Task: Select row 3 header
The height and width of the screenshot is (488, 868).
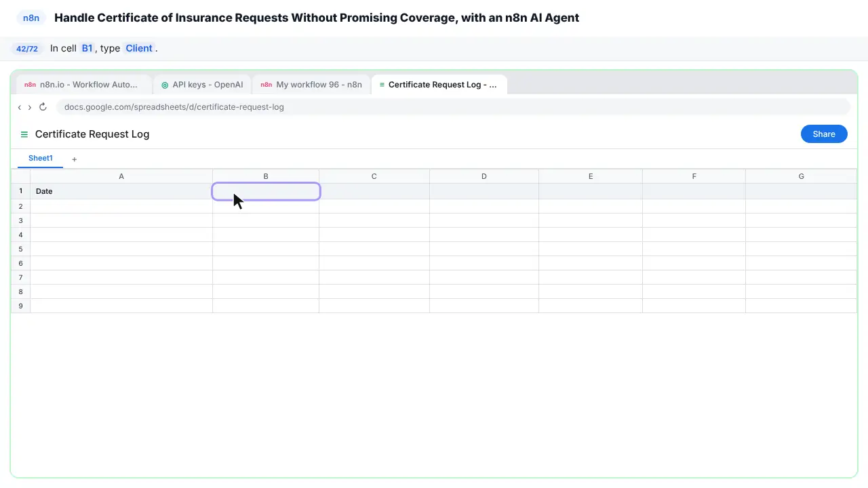Action: 20,220
